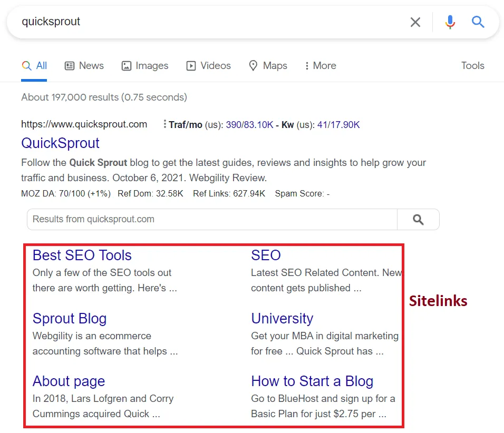This screenshot has height=433, width=504.
Task: Select the Maps tab
Action: pos(268,66)
